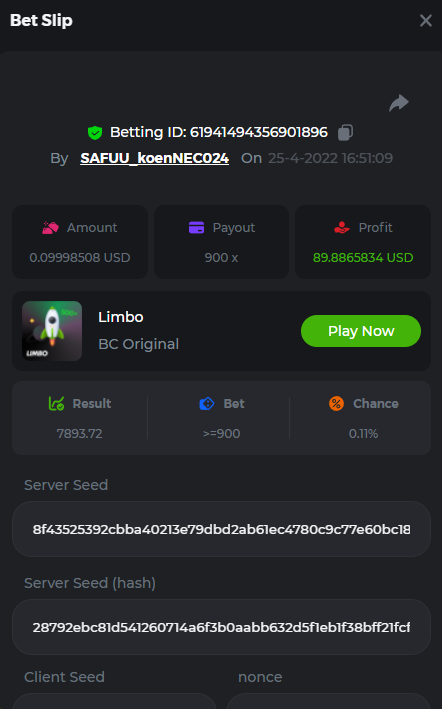
Task: Click the share arrow icon
Action: pos(399,103)
